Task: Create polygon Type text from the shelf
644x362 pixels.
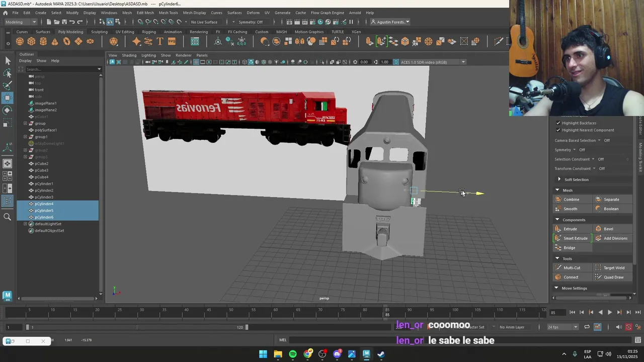Action: coord(160,42)
